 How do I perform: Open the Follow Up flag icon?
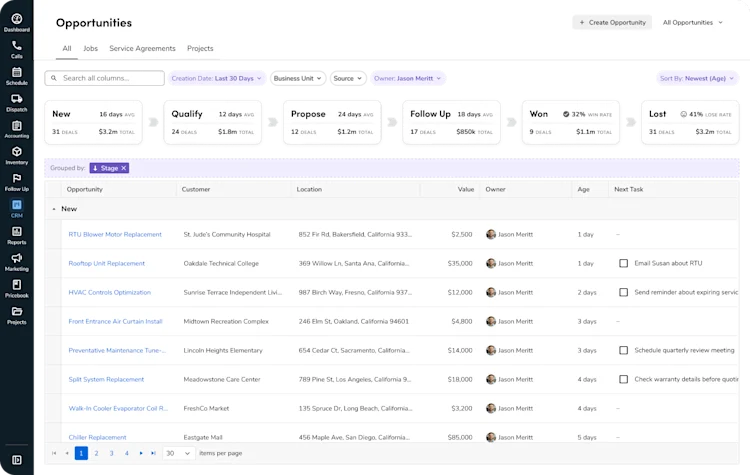click(17, 178)
